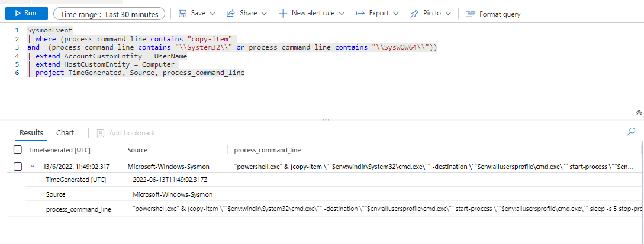
Task: Switch to the Results tab
Action: (32, 133)
